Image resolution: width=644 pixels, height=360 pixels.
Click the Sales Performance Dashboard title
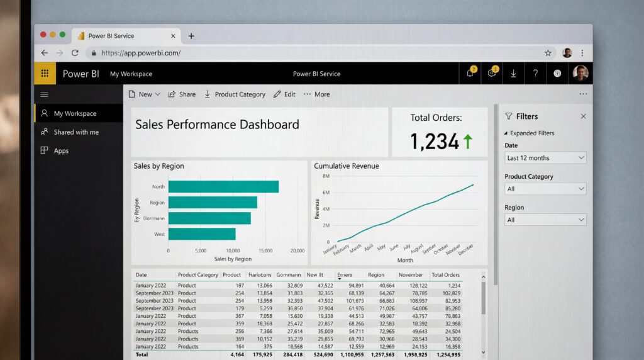217,125
